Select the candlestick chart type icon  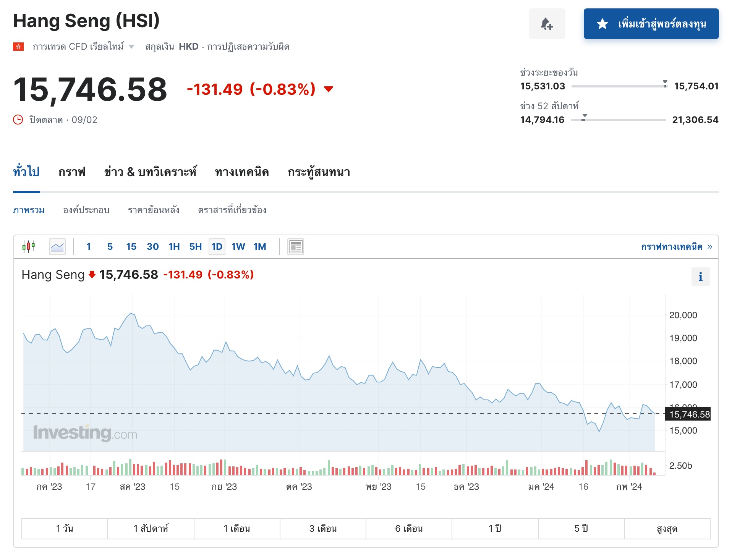[x=29, y=246]
